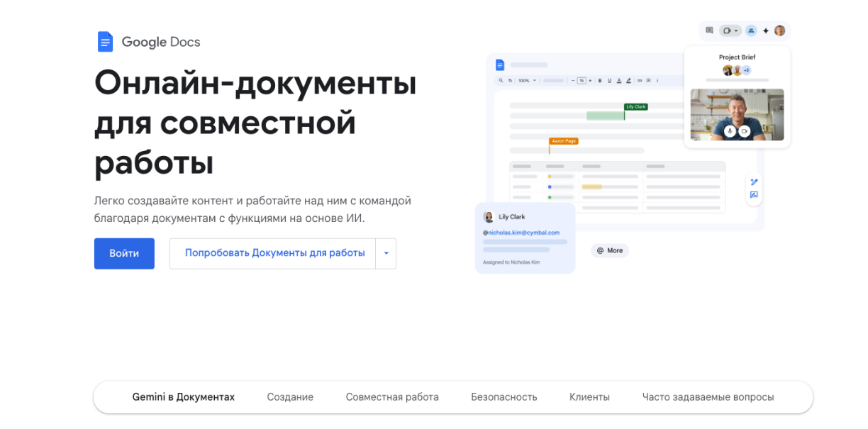Image resolution: width=868 pixels, height=429 pixels.
Task: Open the comment history icon in the illustration
Action: [x=709, y=30]
